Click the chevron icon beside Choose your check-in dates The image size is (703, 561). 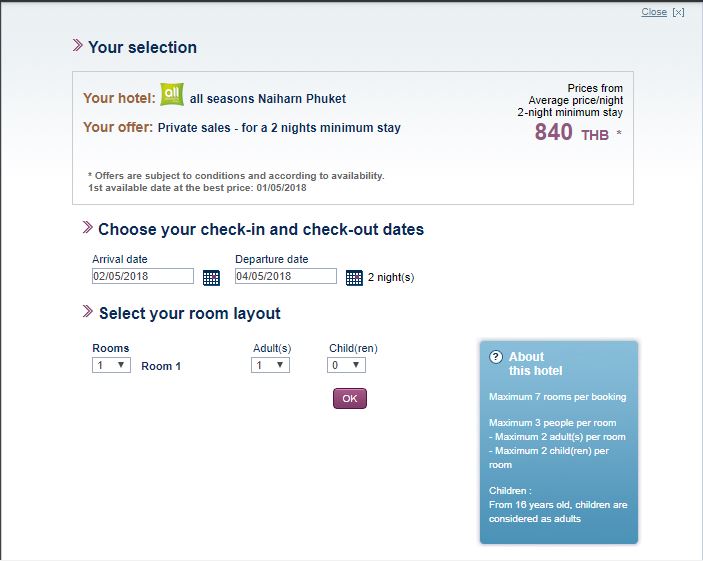[87, 227]
